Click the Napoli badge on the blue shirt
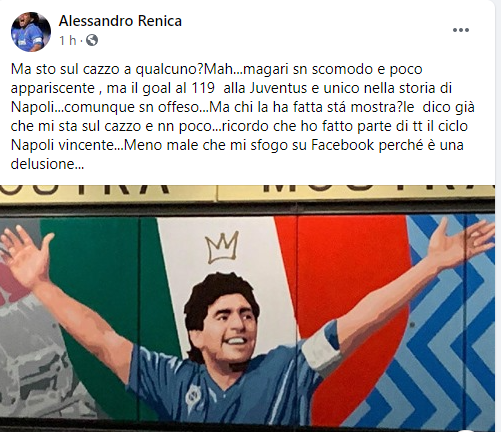The width and height of the screenshot is (501, 432). tap(193, 397)
